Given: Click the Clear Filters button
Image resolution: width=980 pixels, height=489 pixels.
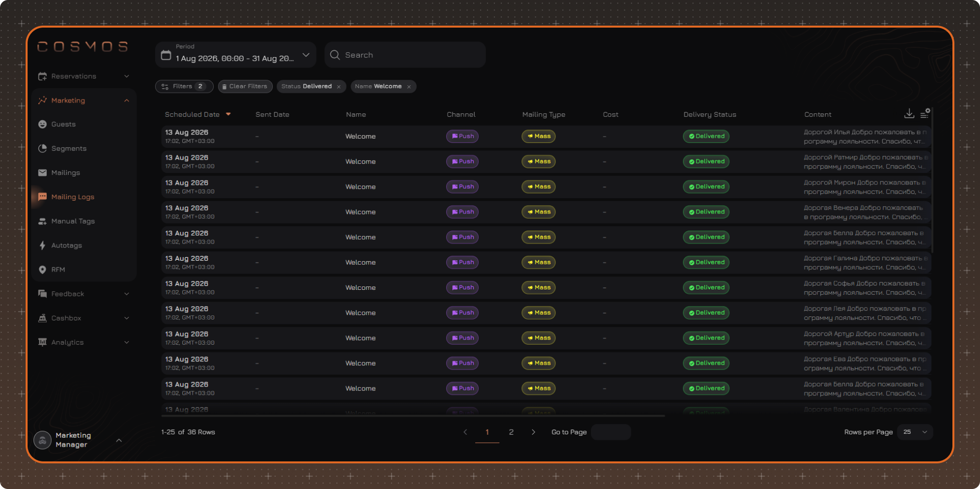Looking at the screenshot, I should click(245, 86).
